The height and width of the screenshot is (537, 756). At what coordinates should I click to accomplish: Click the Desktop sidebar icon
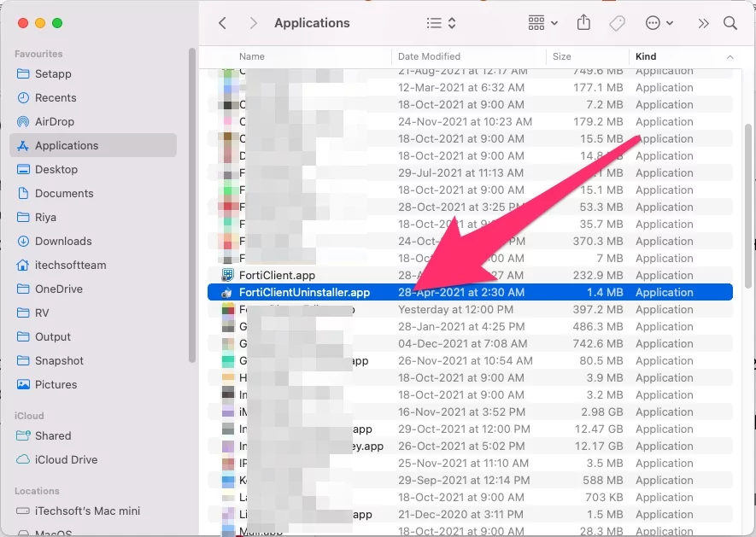[23, 170]
